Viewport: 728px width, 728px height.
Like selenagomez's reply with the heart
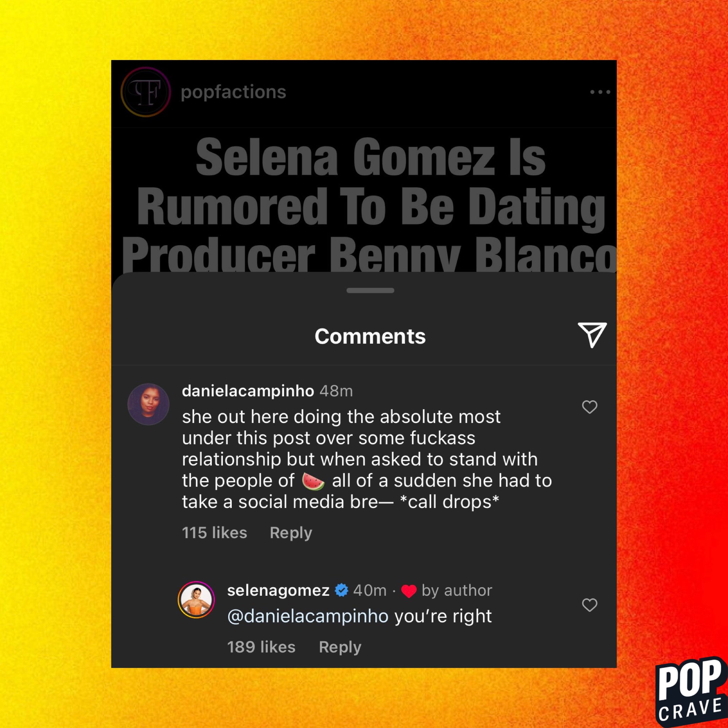590,605
